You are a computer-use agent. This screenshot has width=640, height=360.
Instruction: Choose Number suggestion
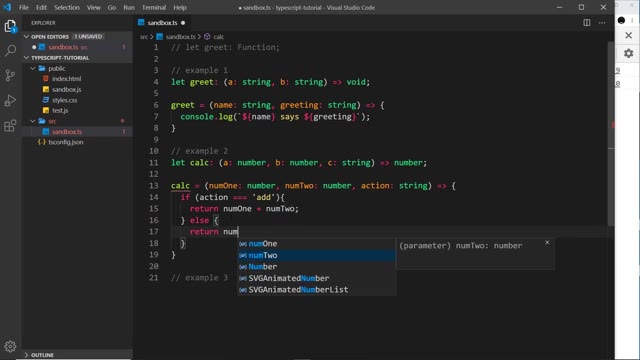317,267
